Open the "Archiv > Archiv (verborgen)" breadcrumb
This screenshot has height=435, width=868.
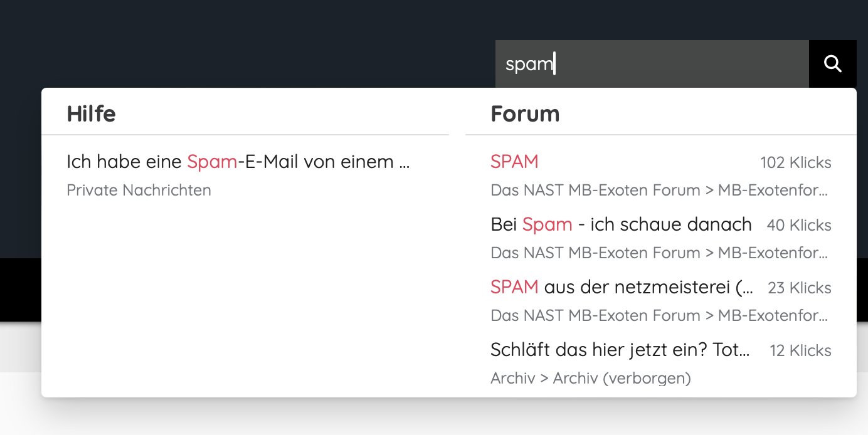tap(590, 378)
